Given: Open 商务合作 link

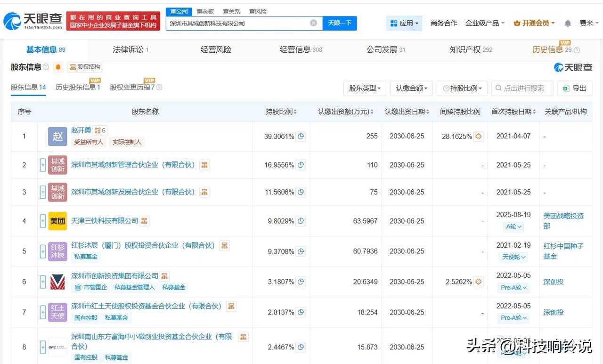Looking at the screenshot, I should (444, 23).
